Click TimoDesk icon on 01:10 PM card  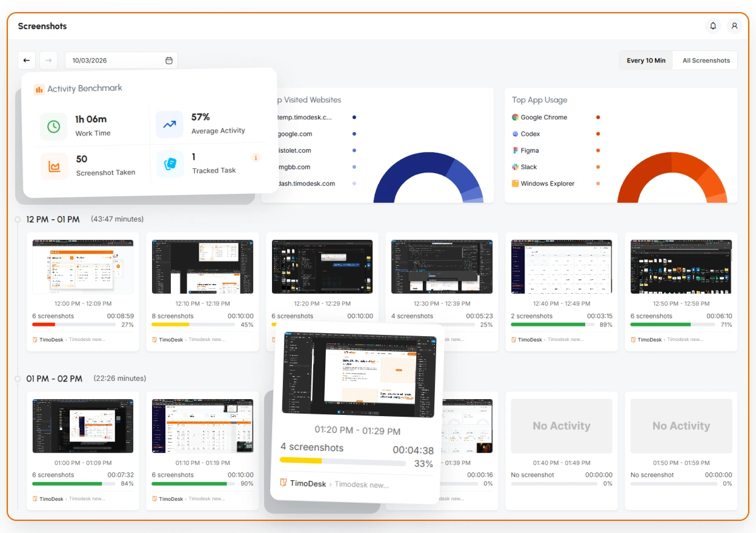pos(154,499)
